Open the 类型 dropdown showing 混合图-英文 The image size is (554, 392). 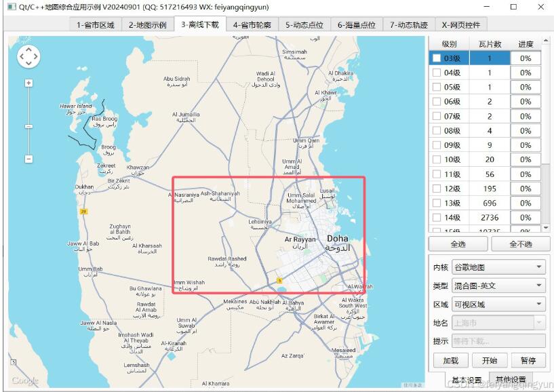(498, 286)
